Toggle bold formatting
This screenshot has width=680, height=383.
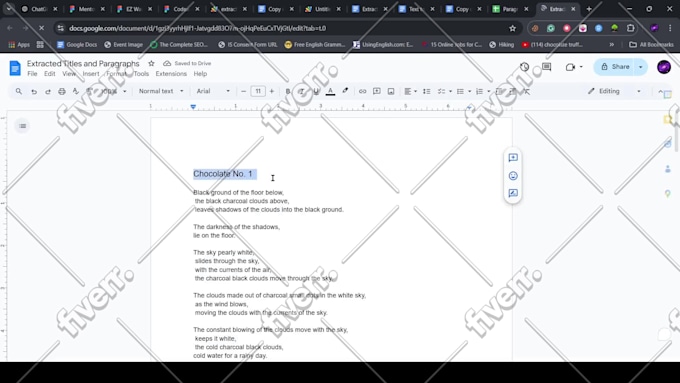pyautogui.click(x=288, y=91)
